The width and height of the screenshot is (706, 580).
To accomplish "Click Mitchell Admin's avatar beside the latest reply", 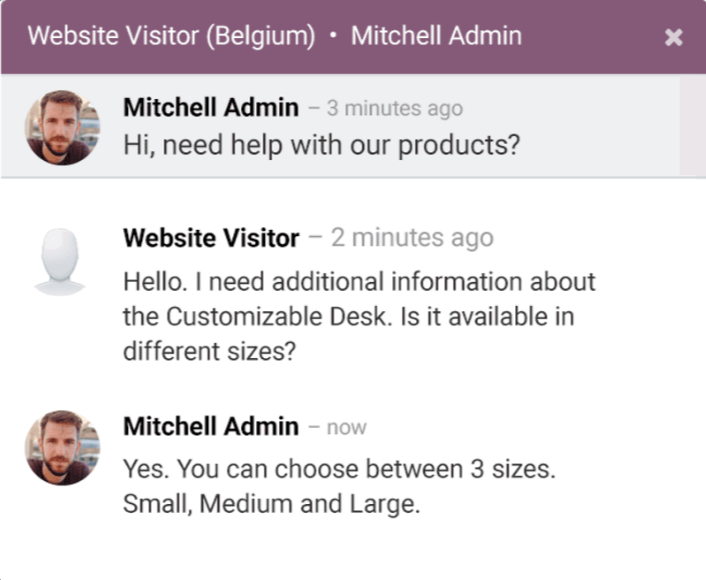I will click(x=62, y=448).
